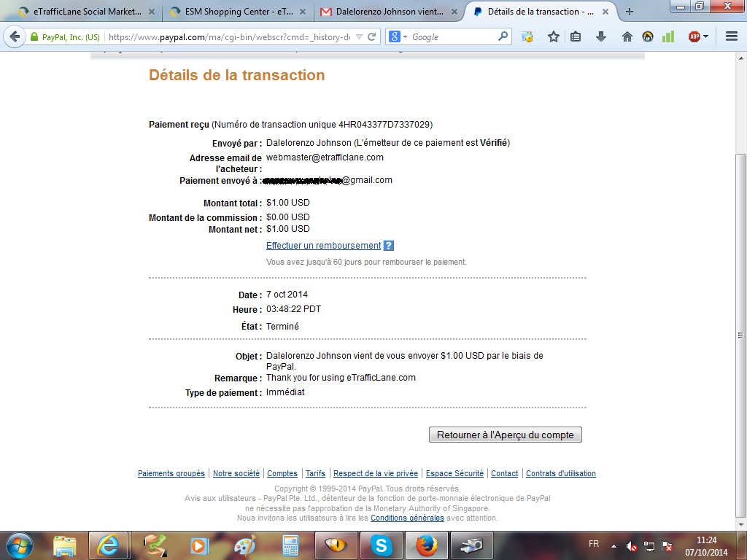747x560 pixels.
Task: Open the network tray icon
Action: pyautogui.click(x=649, y=546)
